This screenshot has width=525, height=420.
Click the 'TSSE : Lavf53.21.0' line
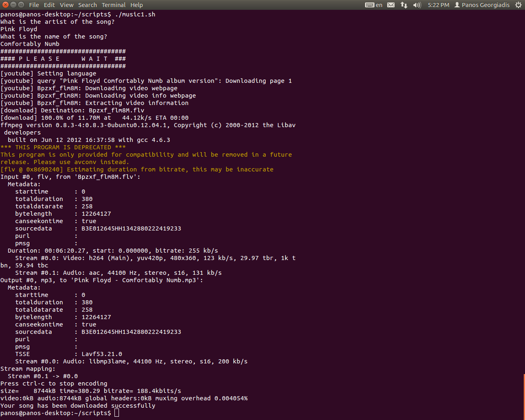[68, 354]
